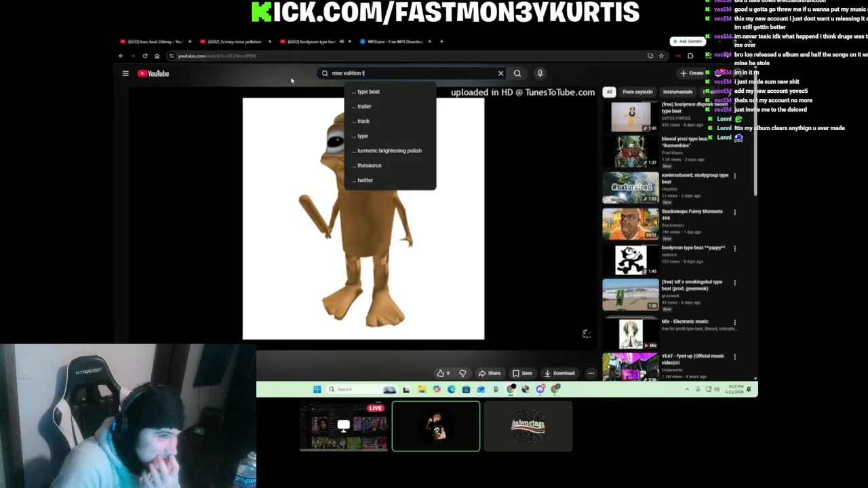
Task: Open options for 'Stackswopo Funny Moments' video
Action: point(734,212)
